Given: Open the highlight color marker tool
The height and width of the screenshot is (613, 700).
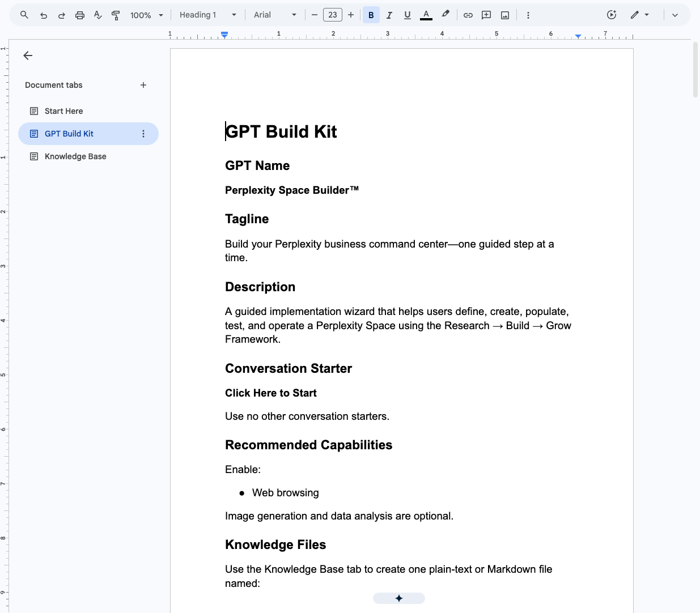Looking at the screenshot, I should [x=446, y=15].
